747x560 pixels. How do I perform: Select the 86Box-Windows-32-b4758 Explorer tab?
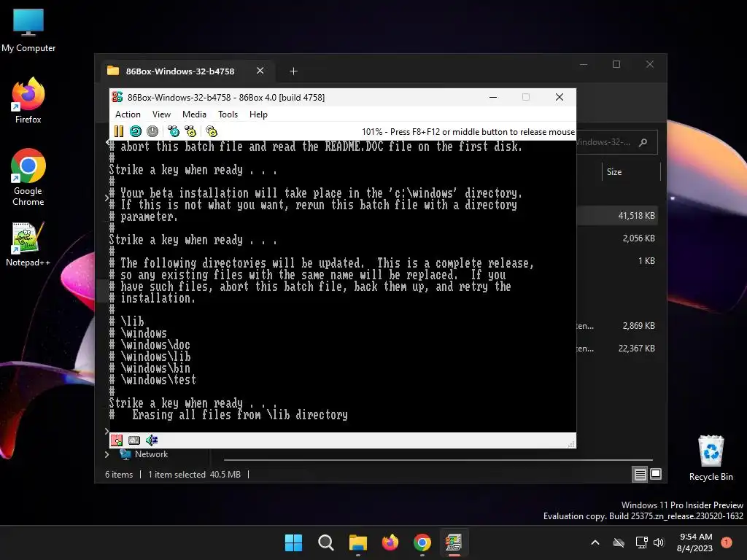[180, 71]
